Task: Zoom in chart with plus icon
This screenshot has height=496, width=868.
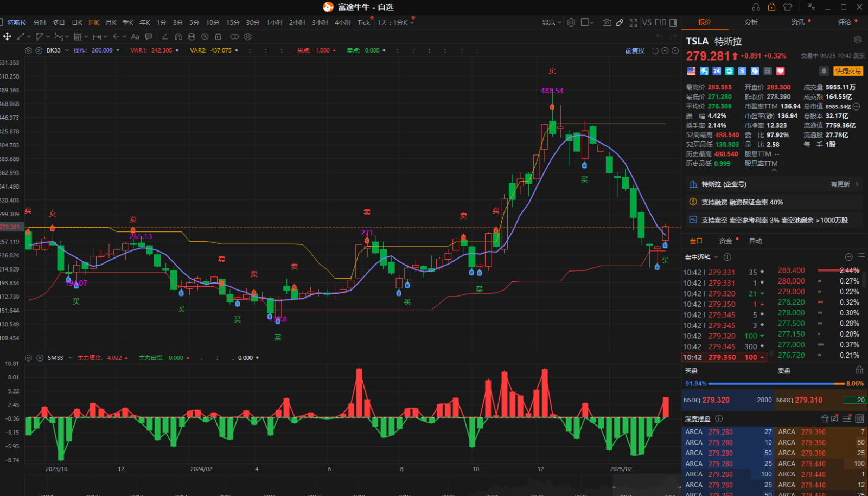Action: (675, 50)
